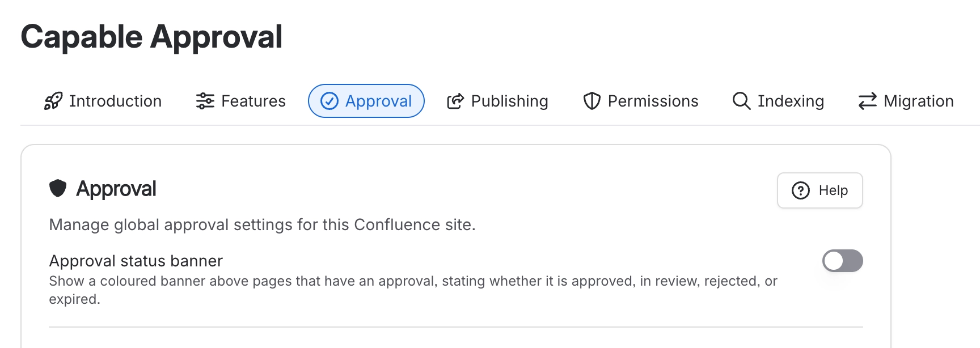This screenshot has width=980, height=348.
Task: Click the black shield icon beside Approval heading
Action: [x=58, y=188]
